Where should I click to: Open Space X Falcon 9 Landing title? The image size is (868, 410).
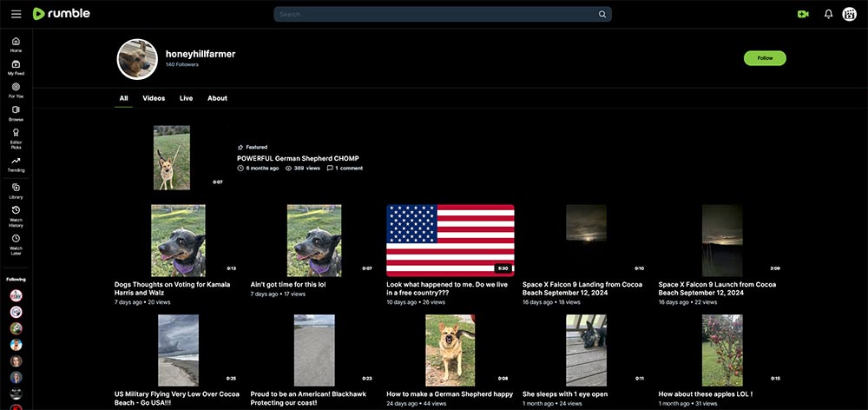(x=582, y=288)
